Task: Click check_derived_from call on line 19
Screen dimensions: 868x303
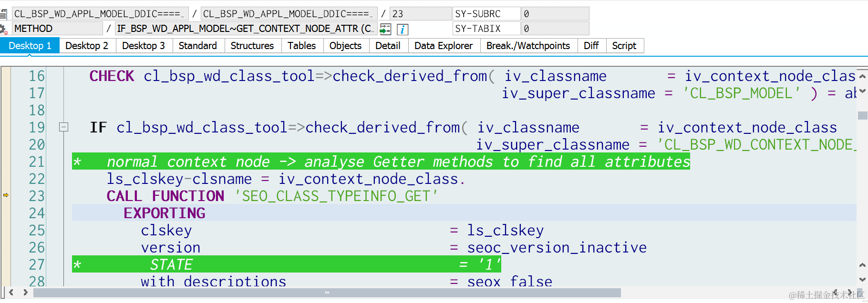Action: tap(383, 127)
